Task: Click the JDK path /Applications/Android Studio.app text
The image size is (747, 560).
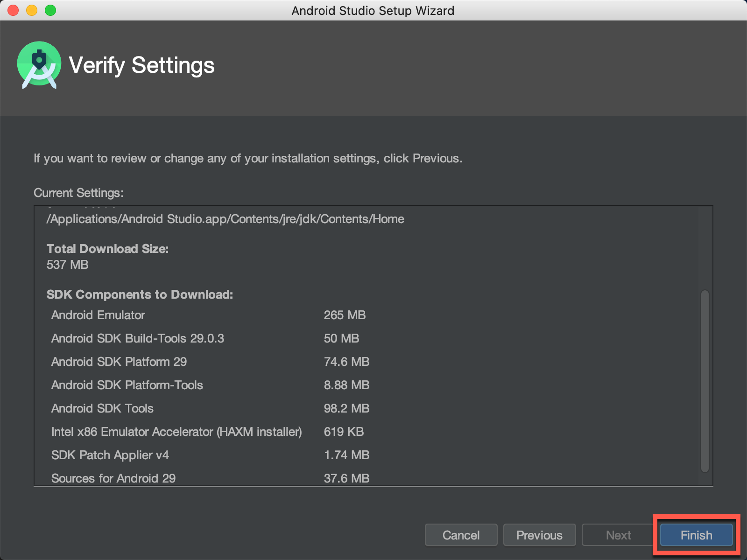Action: click(226, 219)
